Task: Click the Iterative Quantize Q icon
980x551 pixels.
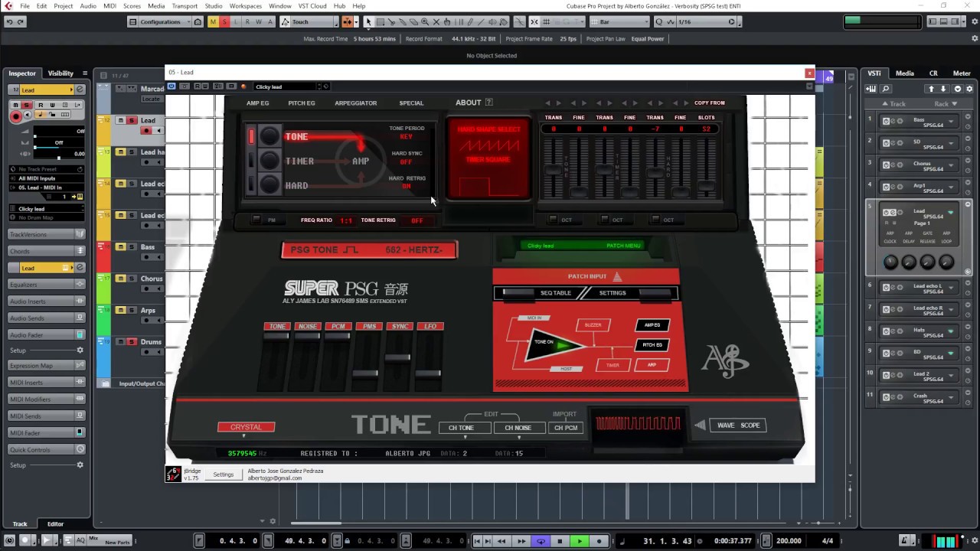Action: pyautogui.click(x=661, y=21)
